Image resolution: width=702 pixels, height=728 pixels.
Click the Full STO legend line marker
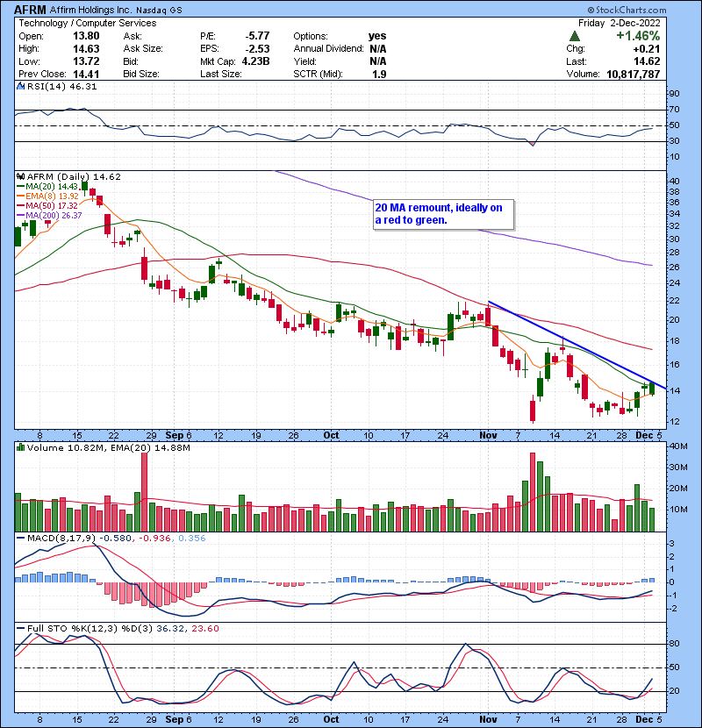(20, 628)
